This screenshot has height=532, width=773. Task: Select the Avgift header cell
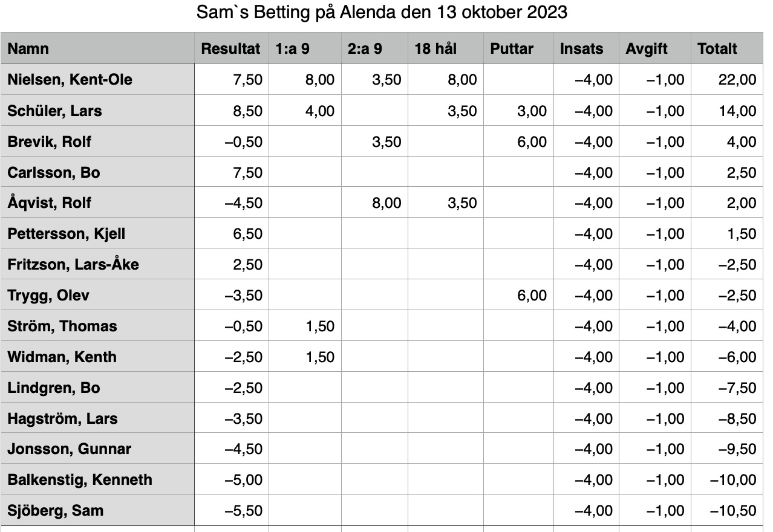[x=655, y=48]
